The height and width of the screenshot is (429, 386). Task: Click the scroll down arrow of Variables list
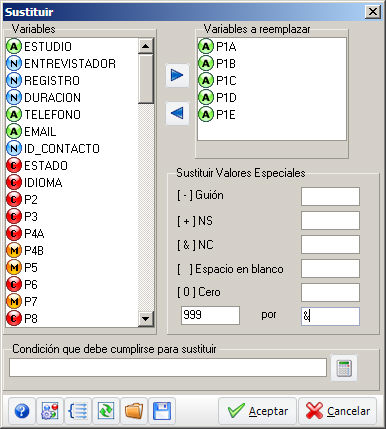146,319
